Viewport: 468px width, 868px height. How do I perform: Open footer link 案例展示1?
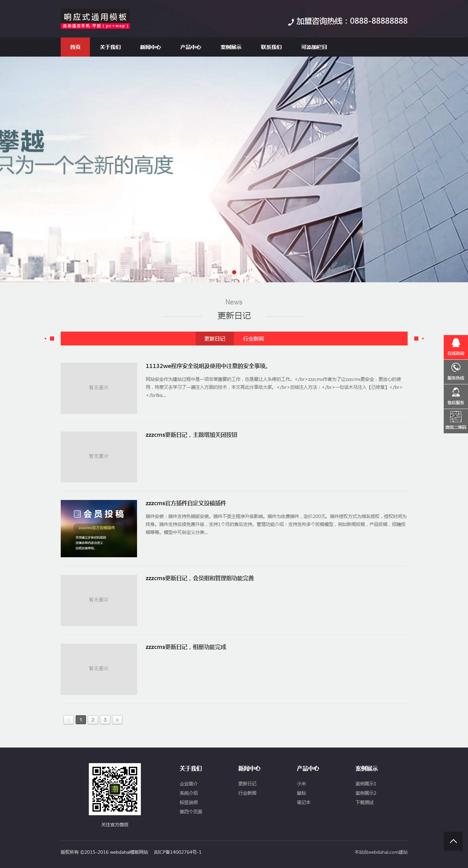[366, 784]
